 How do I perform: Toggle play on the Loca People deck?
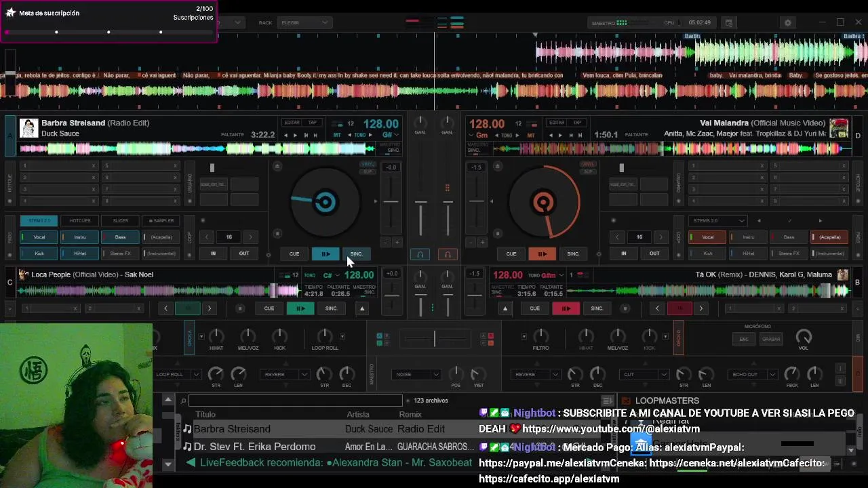click(300, 308)
